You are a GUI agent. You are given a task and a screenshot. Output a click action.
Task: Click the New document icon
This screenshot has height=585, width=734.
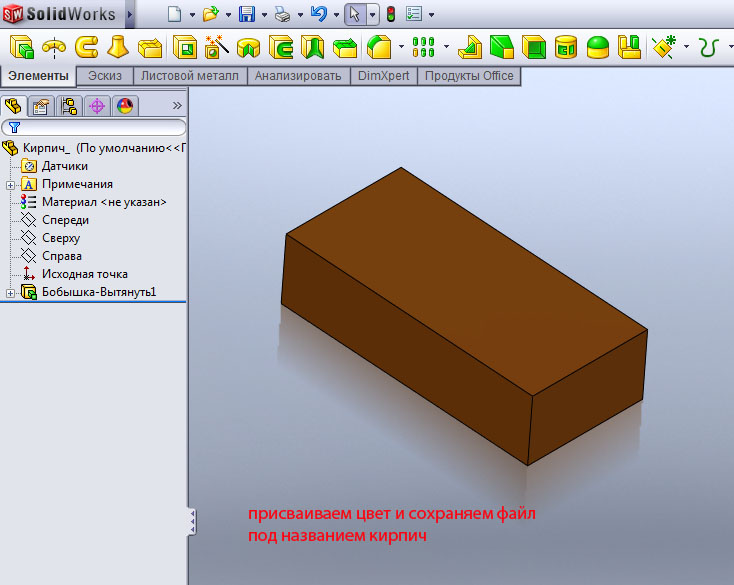point(174,14)
